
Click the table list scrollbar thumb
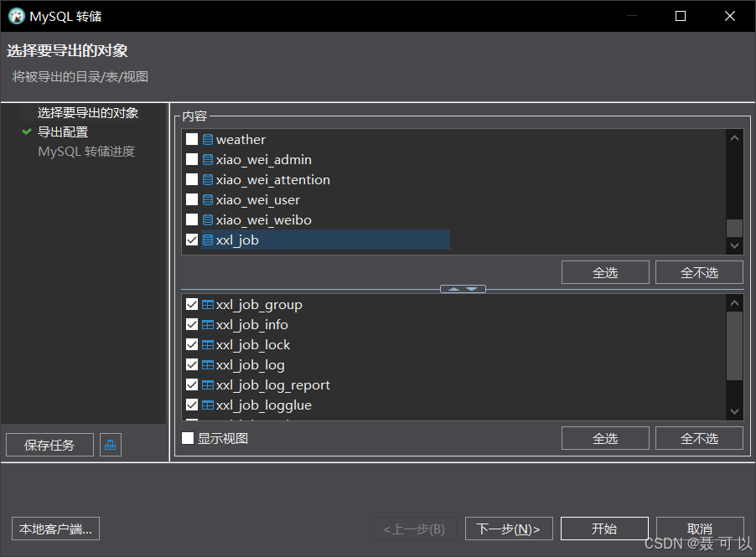[734, 346]
